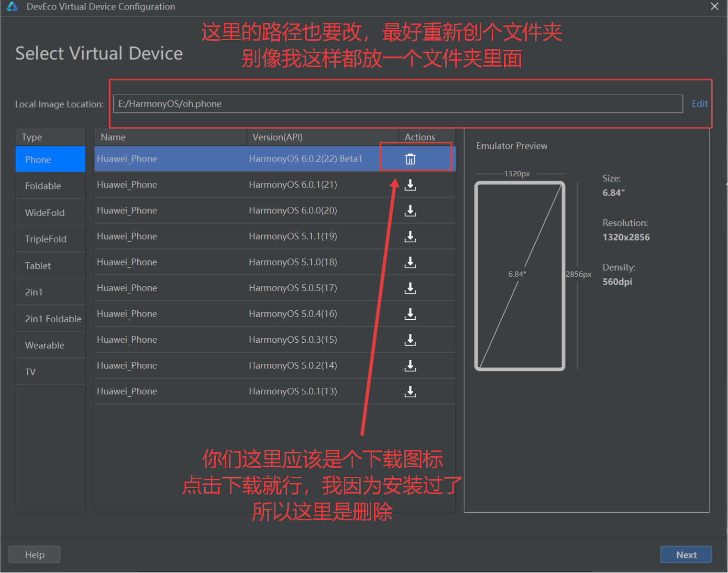Download the HarmonyOS 6.0.1(21) image

(410, 185)
